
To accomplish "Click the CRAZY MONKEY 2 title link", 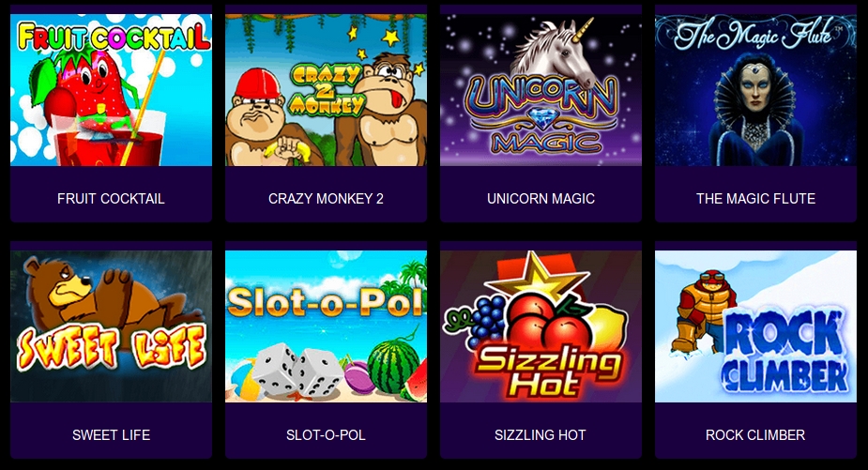I will (x=326, y=199).
